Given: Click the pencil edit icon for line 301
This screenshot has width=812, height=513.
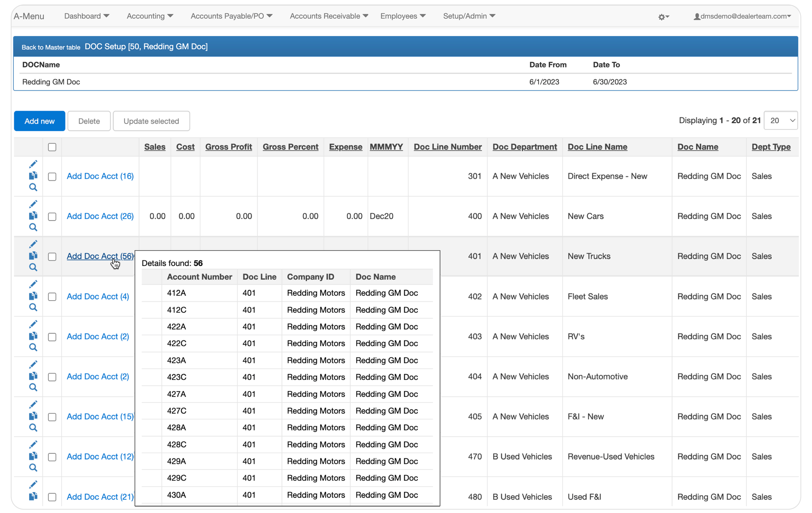Looking at the screenshot, I should click(x=33, y=164).
